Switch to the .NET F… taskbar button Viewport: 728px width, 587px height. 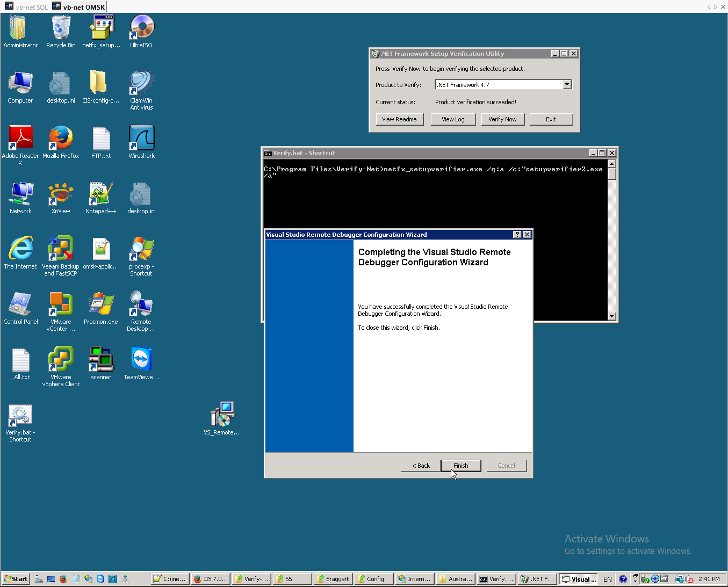[537, 579]
